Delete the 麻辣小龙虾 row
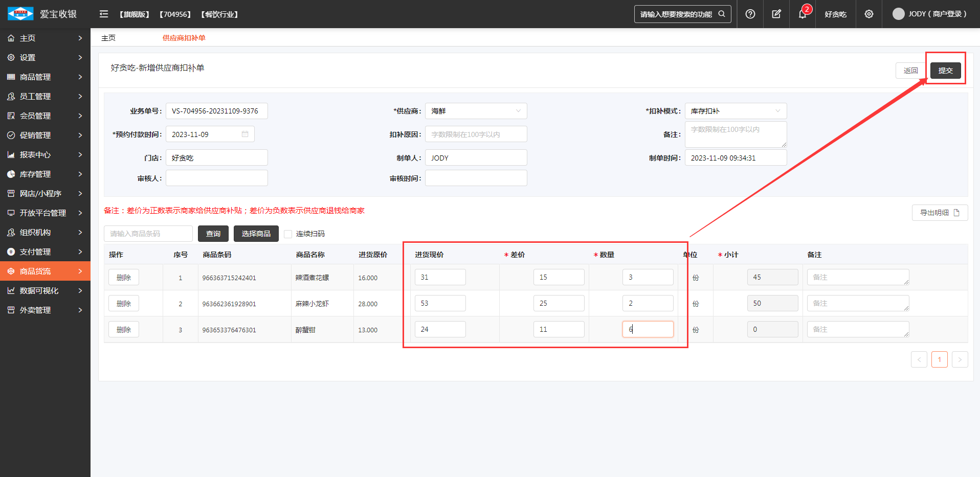 coord(124,304)
